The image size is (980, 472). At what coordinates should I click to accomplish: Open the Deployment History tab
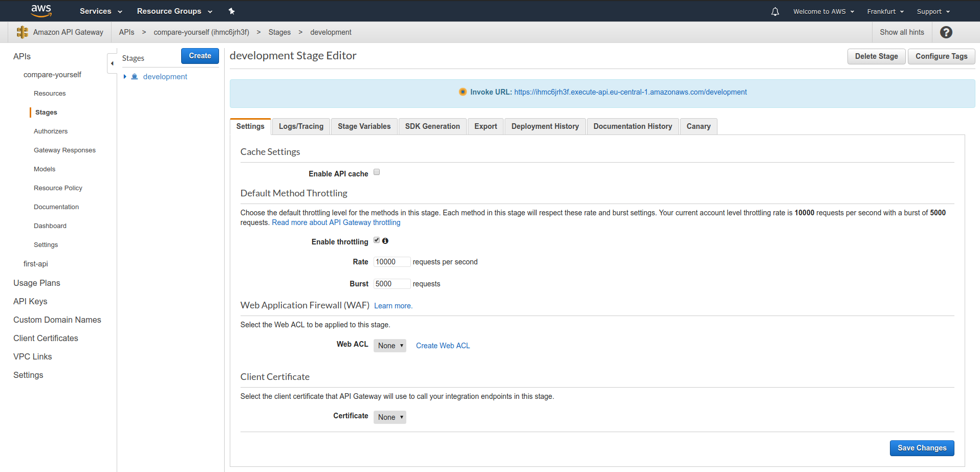coord(545,126)
